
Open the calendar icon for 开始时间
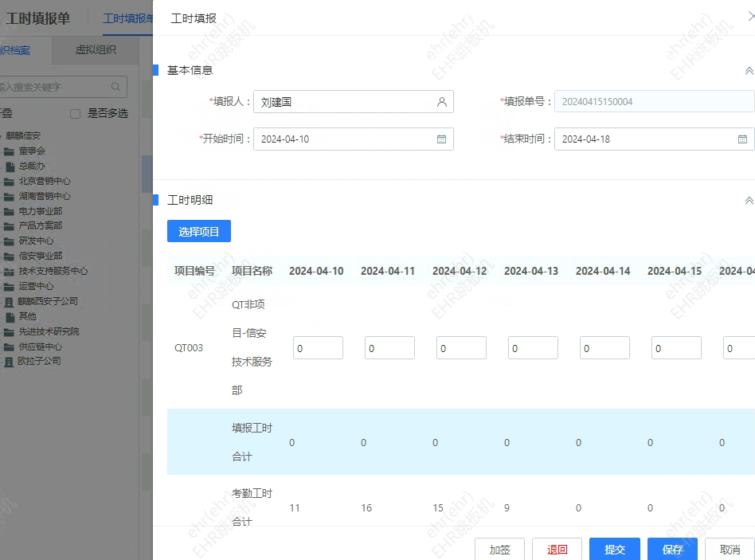tap(442, 139)
